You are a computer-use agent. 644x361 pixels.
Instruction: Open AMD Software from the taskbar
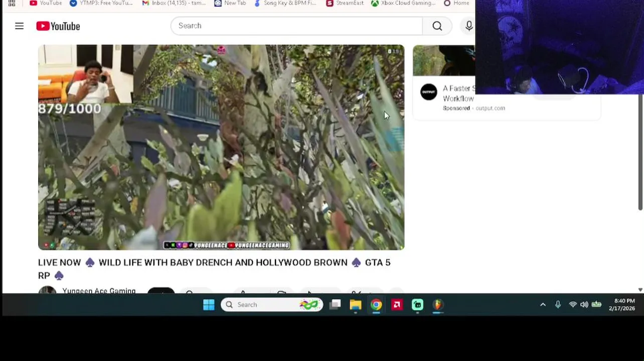pyautogui.click(x=397, y=305)
